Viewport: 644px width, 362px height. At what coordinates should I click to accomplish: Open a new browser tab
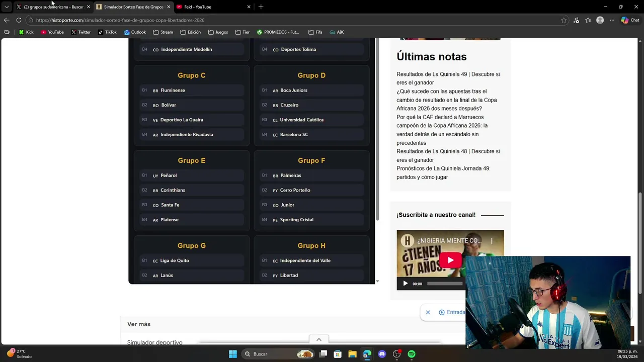coord(261,7)
